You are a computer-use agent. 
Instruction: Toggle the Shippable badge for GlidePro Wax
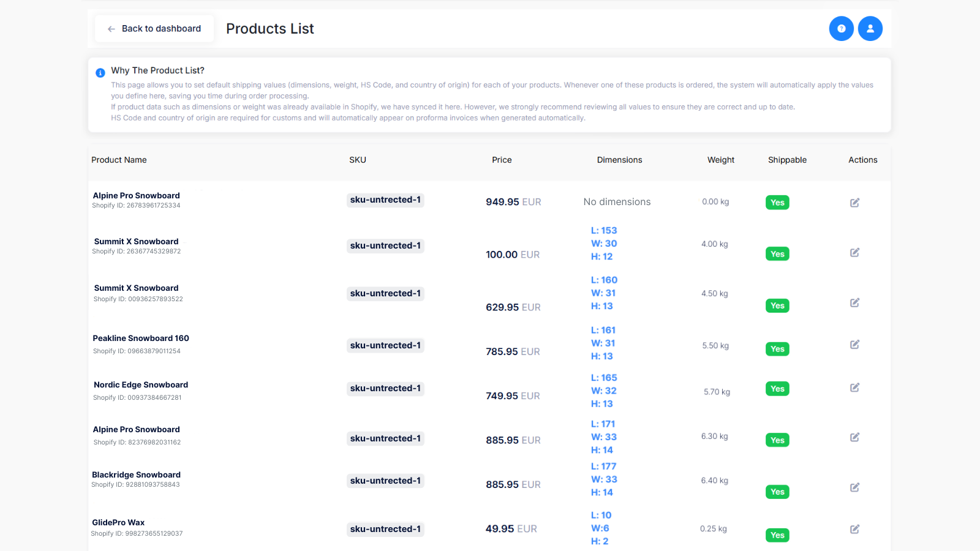(x=777, y=534)
